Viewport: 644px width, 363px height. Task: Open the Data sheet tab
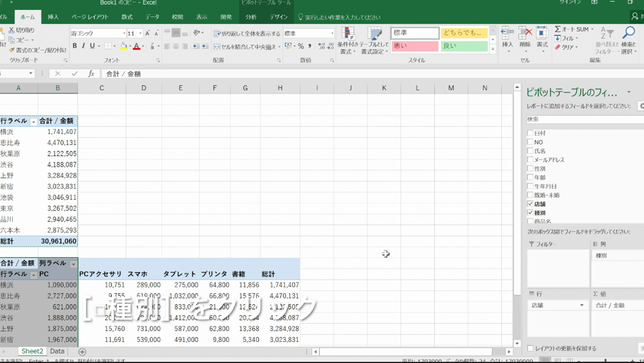(x=57, y=351)
